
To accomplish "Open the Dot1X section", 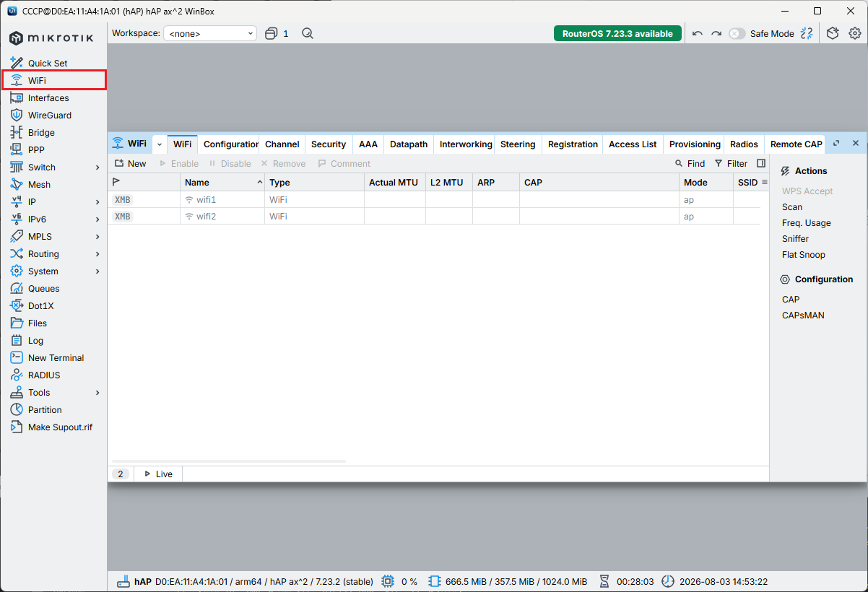I will pyautogui.click(x=40, y=305).
